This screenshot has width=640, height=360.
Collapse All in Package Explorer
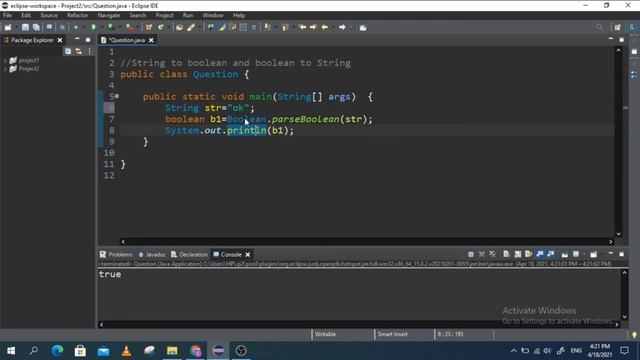click(x=68, y=51)
